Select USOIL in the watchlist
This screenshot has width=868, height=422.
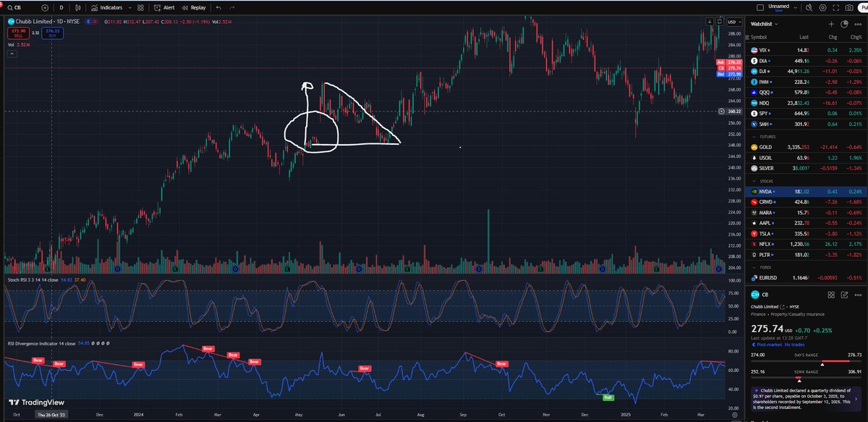coord(807,157)
